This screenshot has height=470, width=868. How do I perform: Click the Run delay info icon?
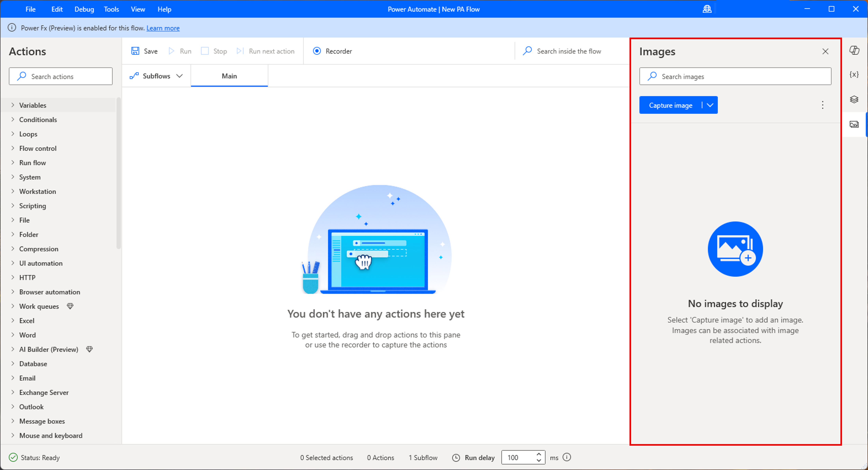pos(567,457)
